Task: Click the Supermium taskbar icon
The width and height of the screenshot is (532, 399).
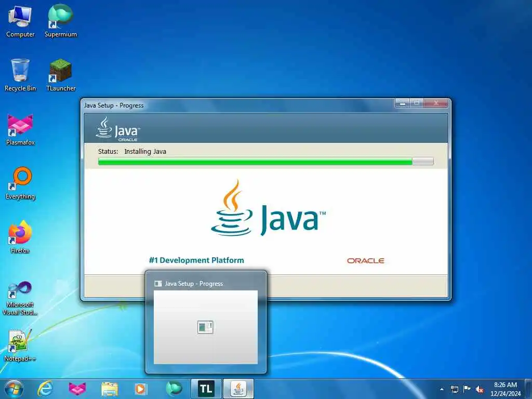Action: click(x=174, y=389)
